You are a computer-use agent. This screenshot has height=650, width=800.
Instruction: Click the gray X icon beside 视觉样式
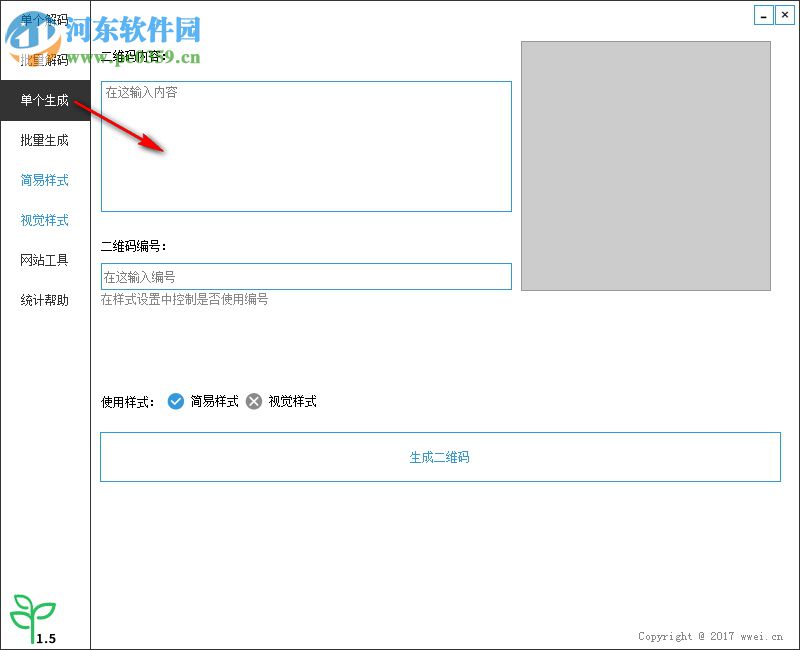[253, 402]
